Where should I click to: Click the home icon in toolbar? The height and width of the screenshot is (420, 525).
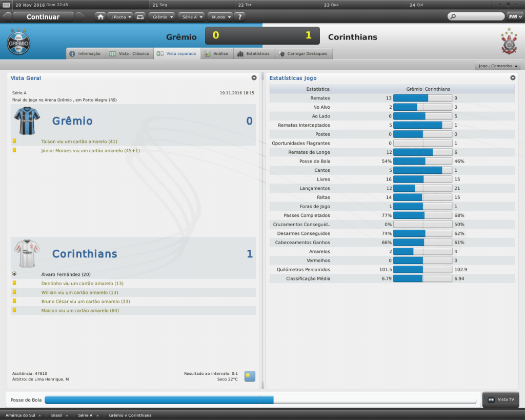coord(100,17)
